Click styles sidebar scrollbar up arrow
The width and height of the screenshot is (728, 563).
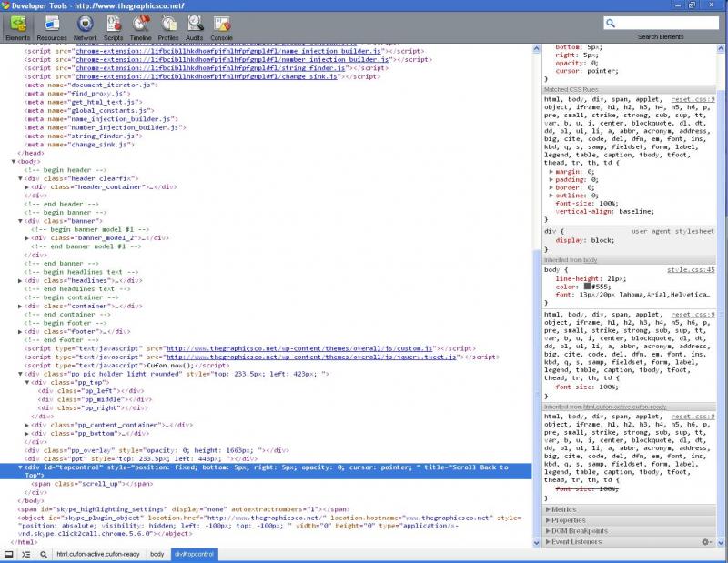(721, 48)
